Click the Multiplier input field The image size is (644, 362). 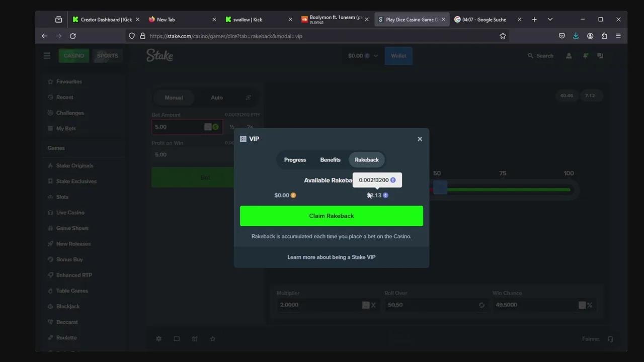[x=327, y=305]
